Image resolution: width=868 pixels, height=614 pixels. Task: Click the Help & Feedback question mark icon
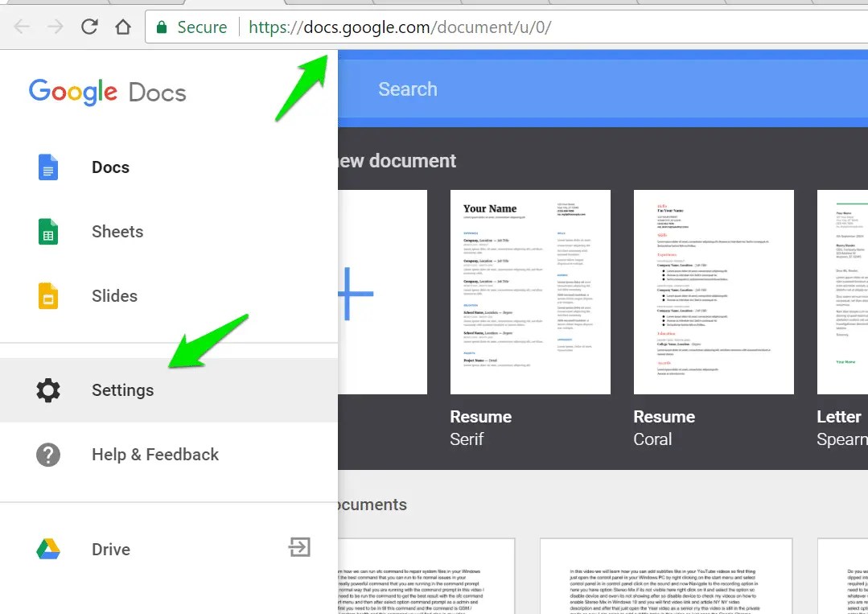[47, 454]
